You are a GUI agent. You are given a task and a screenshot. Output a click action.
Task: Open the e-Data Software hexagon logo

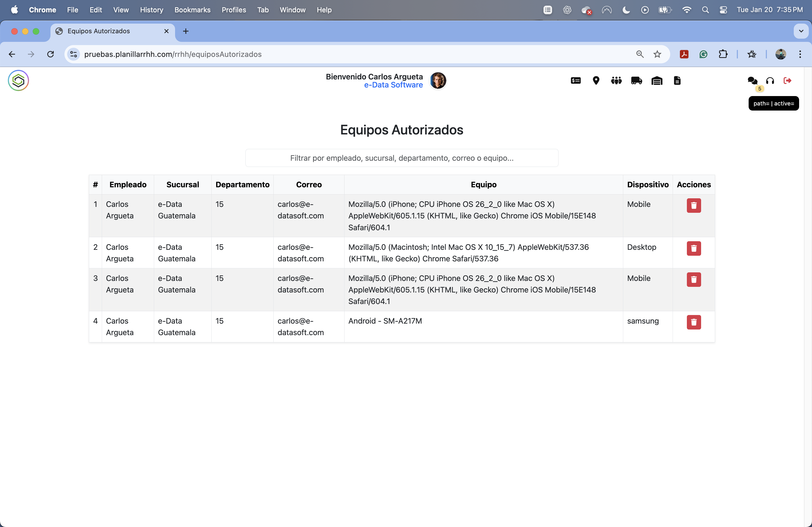18,80
